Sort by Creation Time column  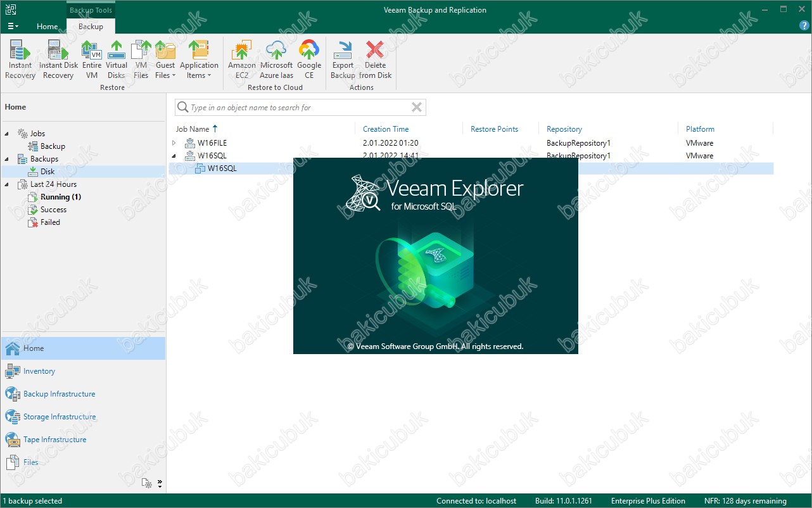[x=386, y=129]
